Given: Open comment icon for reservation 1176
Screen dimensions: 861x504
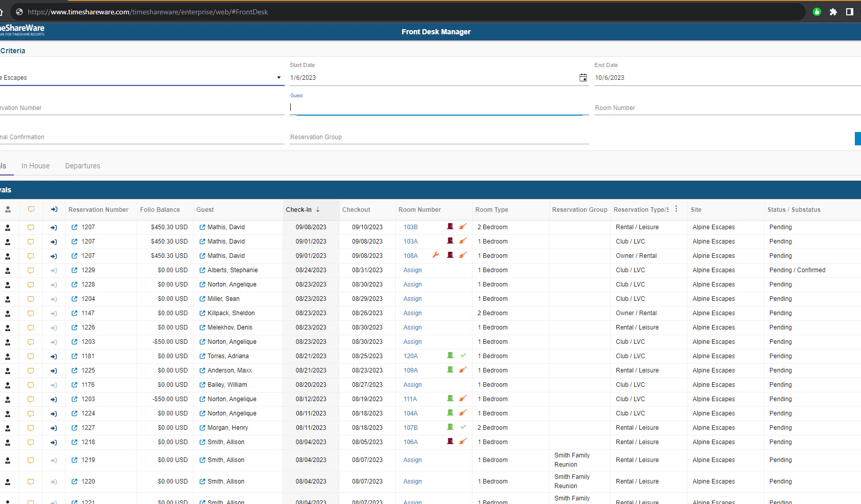Looking at the screenshot, I should pos(31,385).
